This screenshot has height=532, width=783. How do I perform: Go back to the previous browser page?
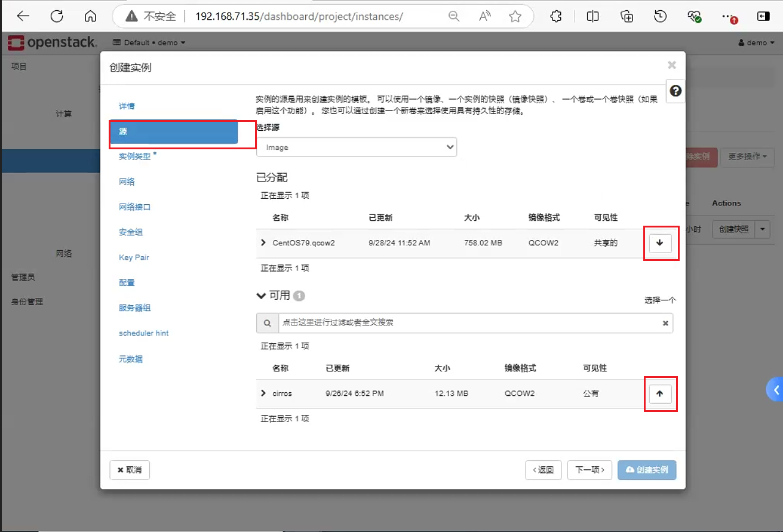(x=23, y=16)
